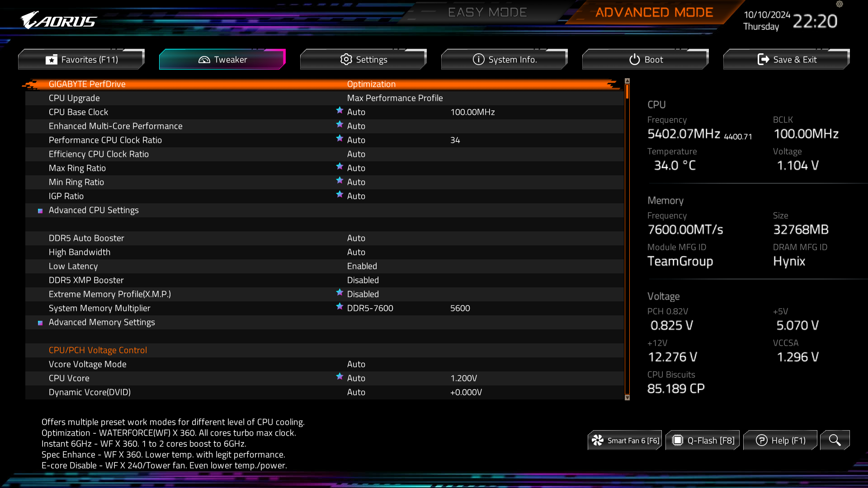Open Smart Fan 6 fan icon
Viewport: 868px width, 488px height.
click(x=598, y=440)
